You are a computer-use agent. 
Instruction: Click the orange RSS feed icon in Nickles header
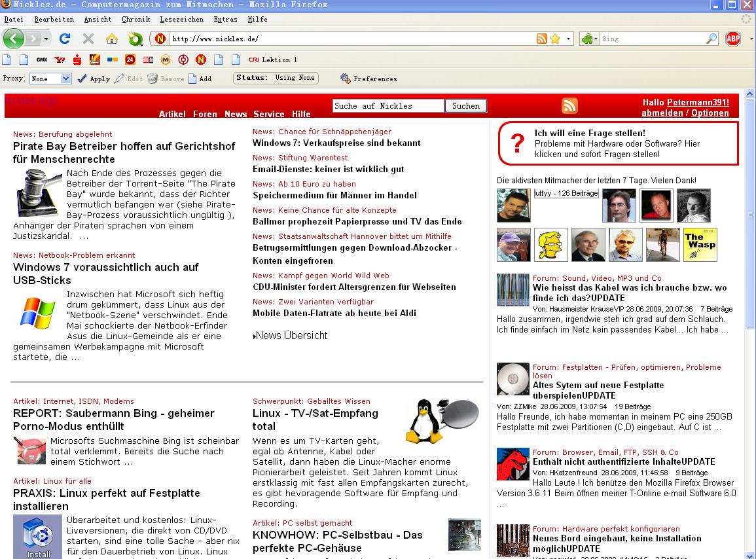coord(569,105)
